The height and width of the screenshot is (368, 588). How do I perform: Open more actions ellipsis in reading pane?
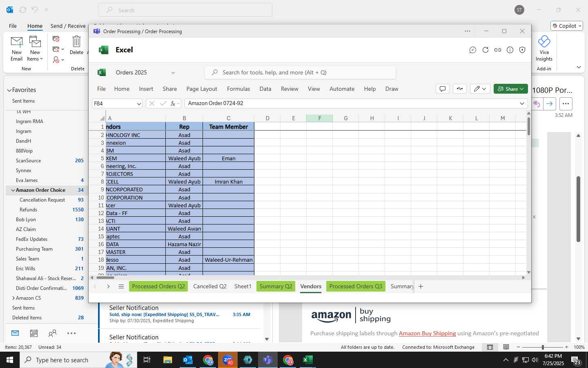[566, 104]
